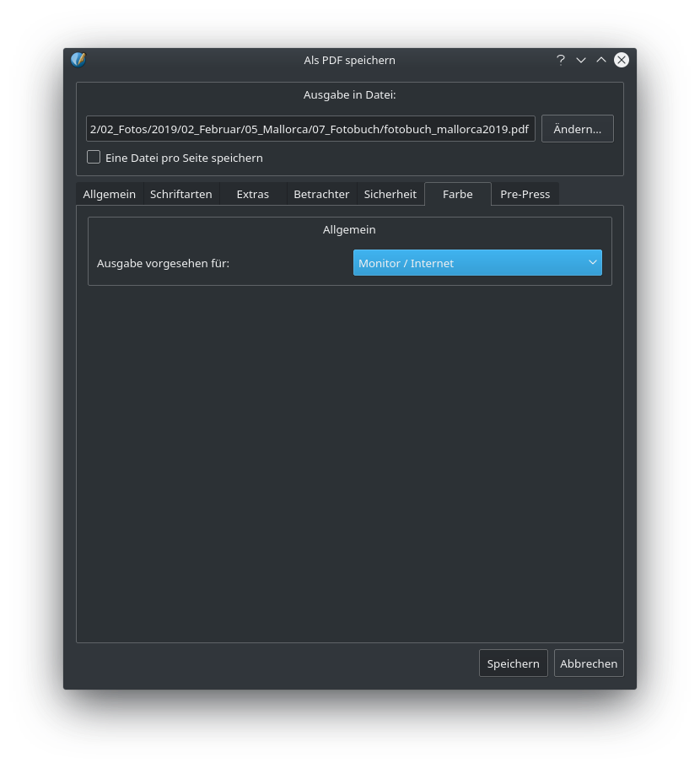Image resolution: width=700 pixels, height=768 pixels.
Task: Click the output file path field
Action: click(x=310, y=129)
